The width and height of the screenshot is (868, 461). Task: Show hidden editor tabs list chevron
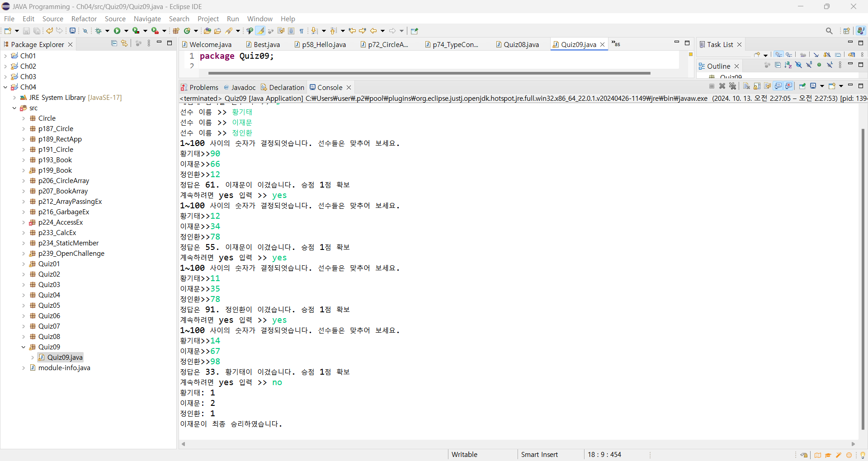[616, 44]
